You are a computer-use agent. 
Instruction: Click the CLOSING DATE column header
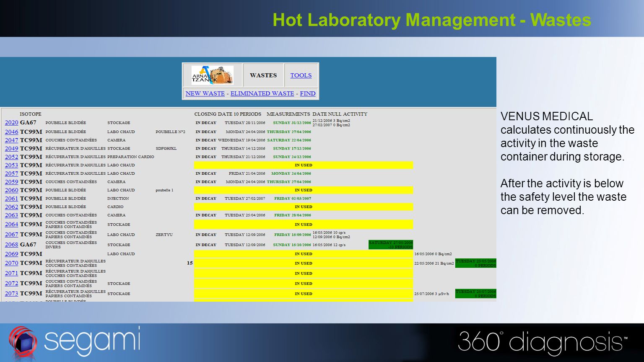click(x=213, y=114)
